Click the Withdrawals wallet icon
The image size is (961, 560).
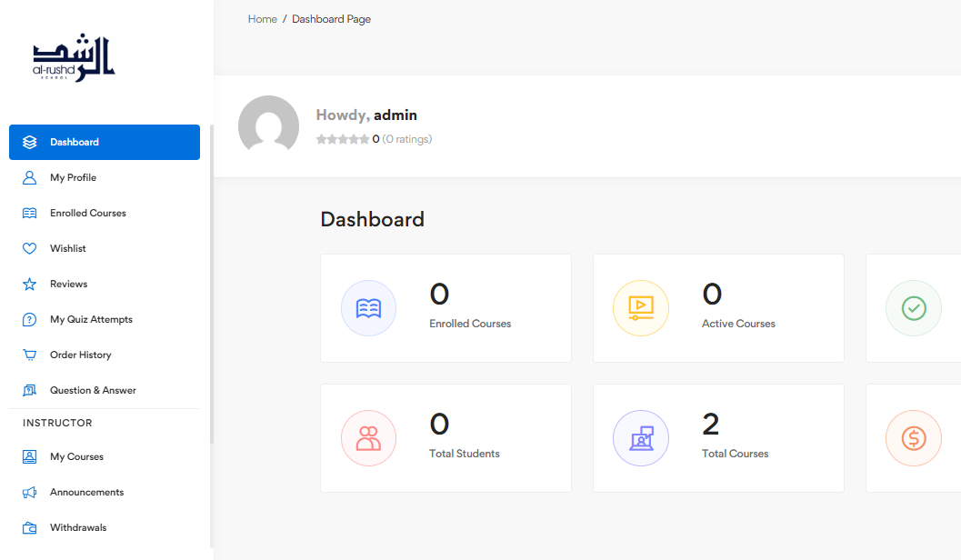29,528
